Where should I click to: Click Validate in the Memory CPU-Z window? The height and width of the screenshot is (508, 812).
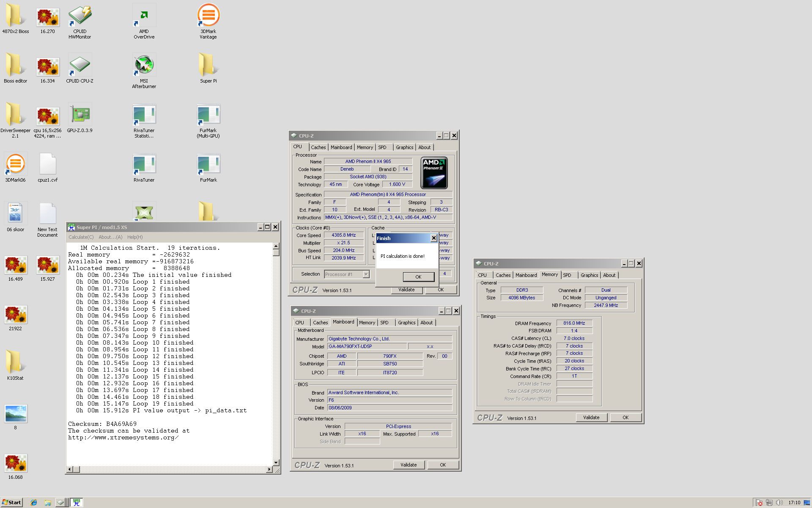[x=591, y=418]
